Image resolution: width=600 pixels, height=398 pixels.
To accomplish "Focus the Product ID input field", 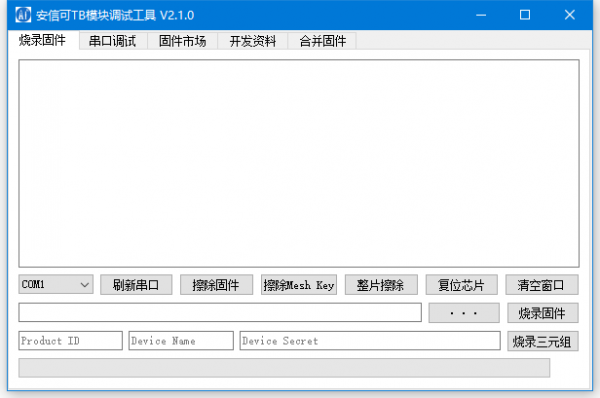I will click(x=70, y=340).
